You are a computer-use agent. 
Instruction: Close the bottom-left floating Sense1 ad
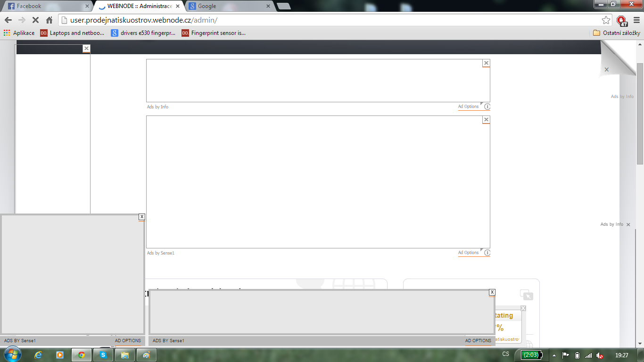142,217
